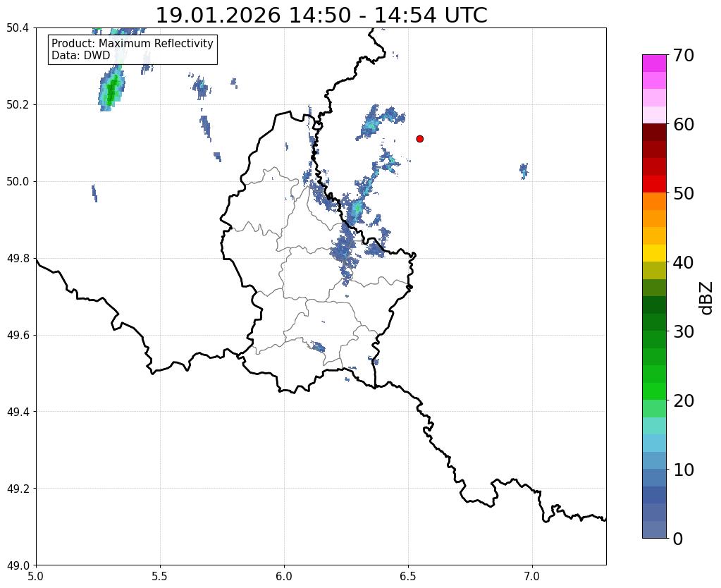This screenshot has height=588, width=721.
Task: Click the title timestamp 19.01.2026 14:50 - 14:54 UTC
Action: click(x=321, y=16)
